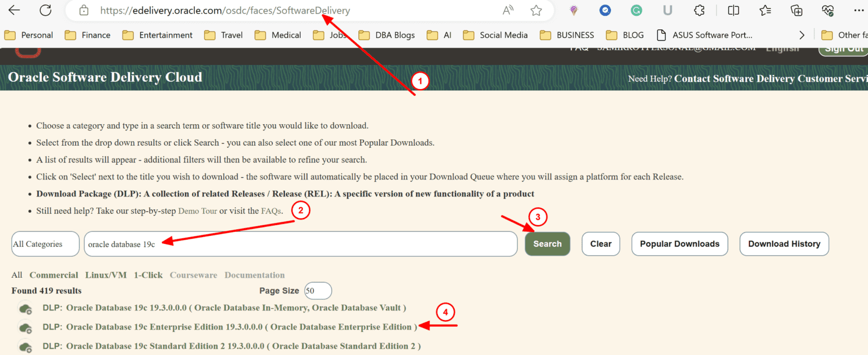Open the browser Extensions puzzle icon
The image size is (868, 355).
tap(699, 10)
